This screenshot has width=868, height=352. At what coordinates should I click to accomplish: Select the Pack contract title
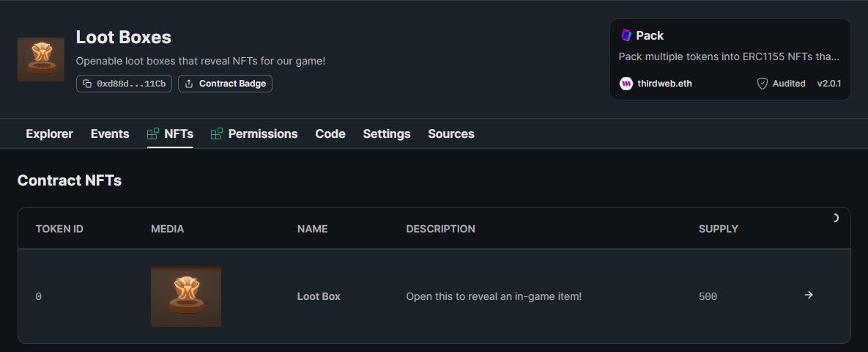coord(650,35)
